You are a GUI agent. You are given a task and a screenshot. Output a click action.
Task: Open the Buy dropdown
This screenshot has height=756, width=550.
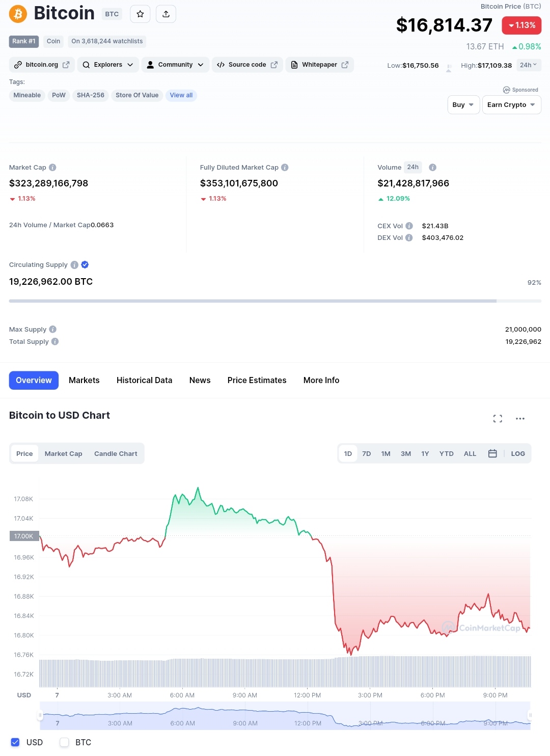pyautogui.click(x=463, y=105)
